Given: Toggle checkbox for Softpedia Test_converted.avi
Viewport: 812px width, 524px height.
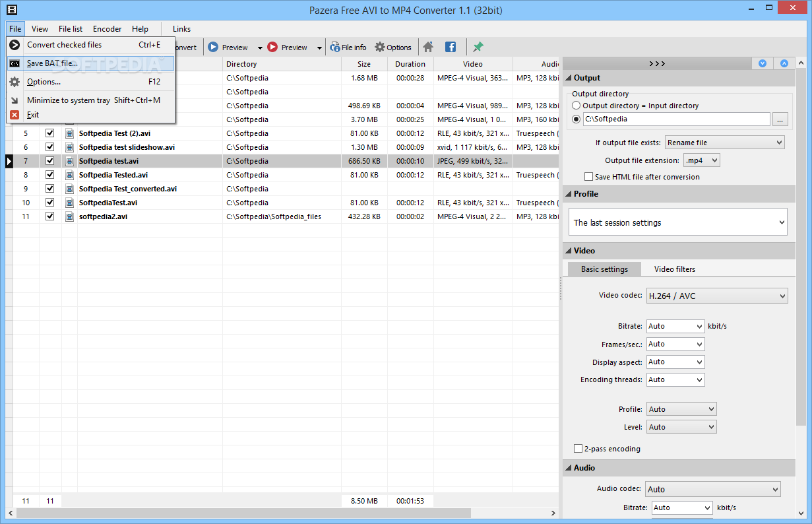Looking at the screenshot, I should [49, 189].
